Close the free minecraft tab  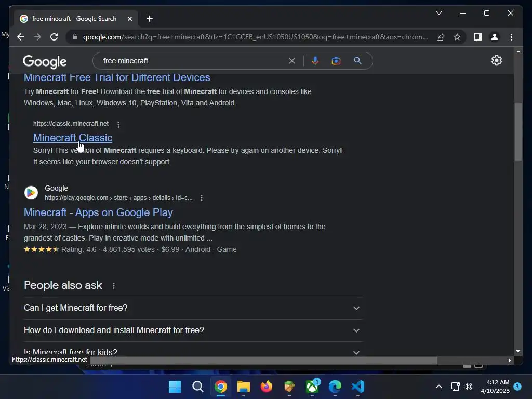tap(129, 19)
